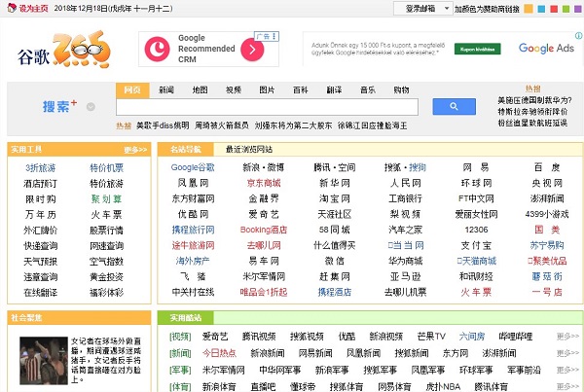This screenshot has width=584, height=392.
Task: Click 更多>> in the [新闻] row
Action: coord(568,352)
